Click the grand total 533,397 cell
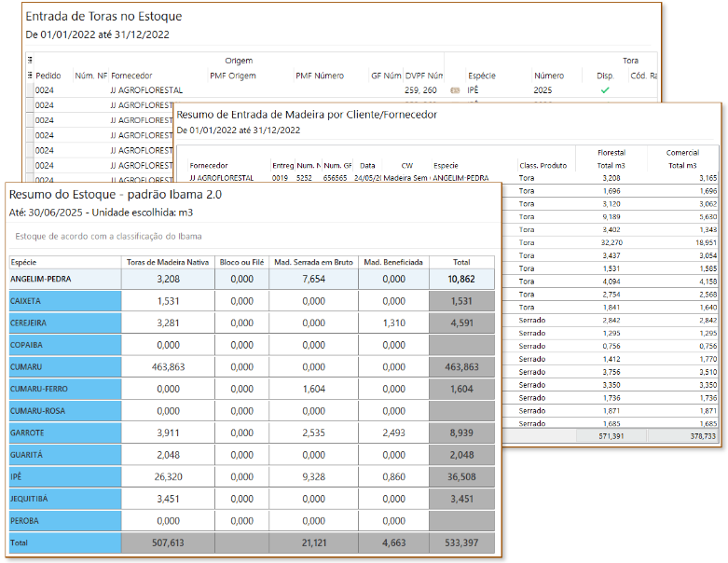 463,543
